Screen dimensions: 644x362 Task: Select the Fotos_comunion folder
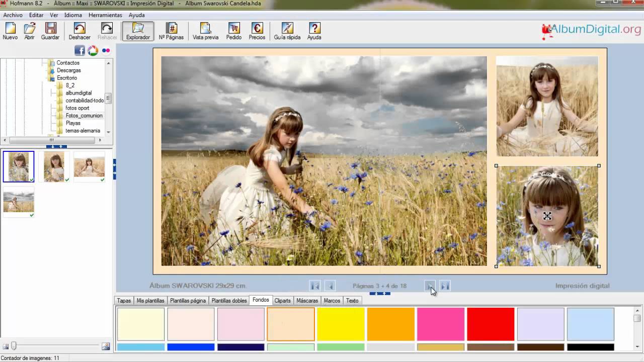click(x=84, y=116)
